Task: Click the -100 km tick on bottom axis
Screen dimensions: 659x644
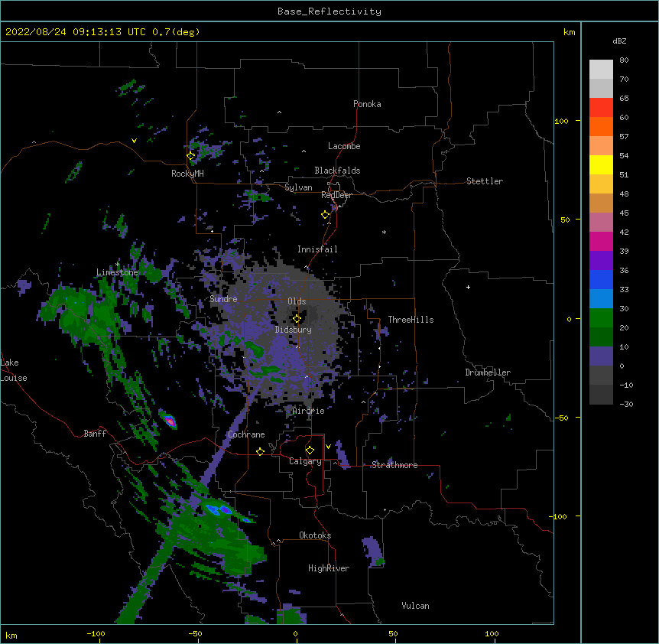Action: click(x=96, y=634)
